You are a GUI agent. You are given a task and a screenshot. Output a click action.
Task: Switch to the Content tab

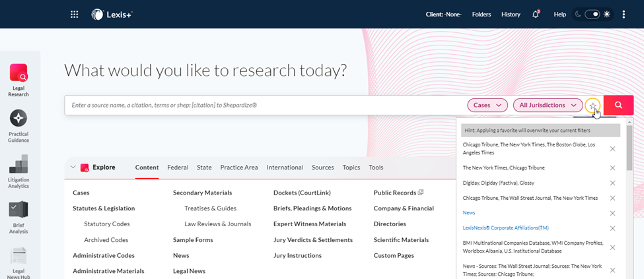[147, 168]
